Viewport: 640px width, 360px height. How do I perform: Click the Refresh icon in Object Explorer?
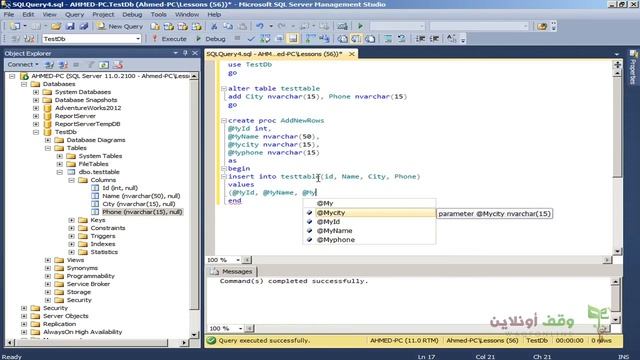[x=104, y=65]
